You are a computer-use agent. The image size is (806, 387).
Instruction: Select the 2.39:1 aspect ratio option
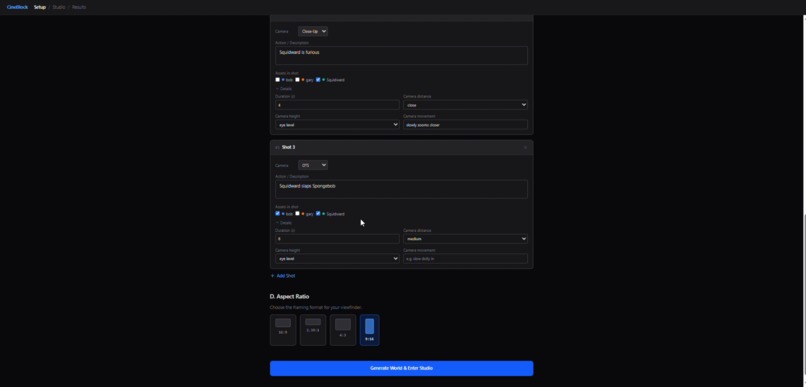[x=313, y=330]
